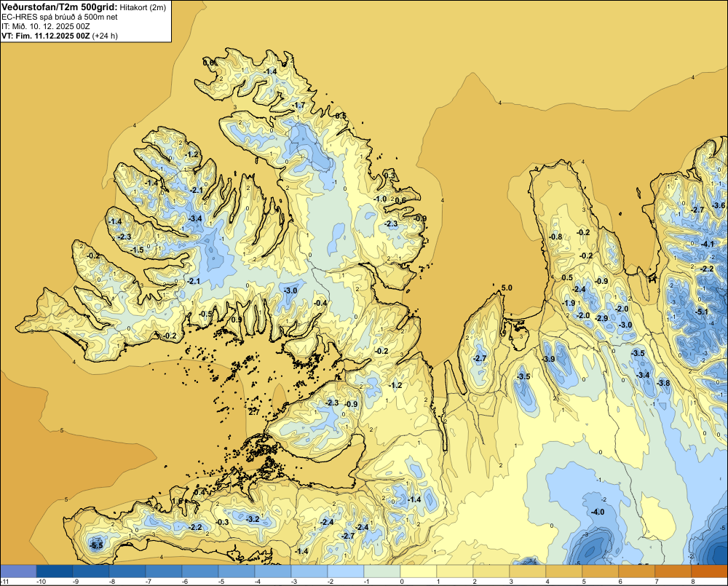Click the '-8' legend scale label
This screenshot has width=728, height=586.
(x=112, y=582)
